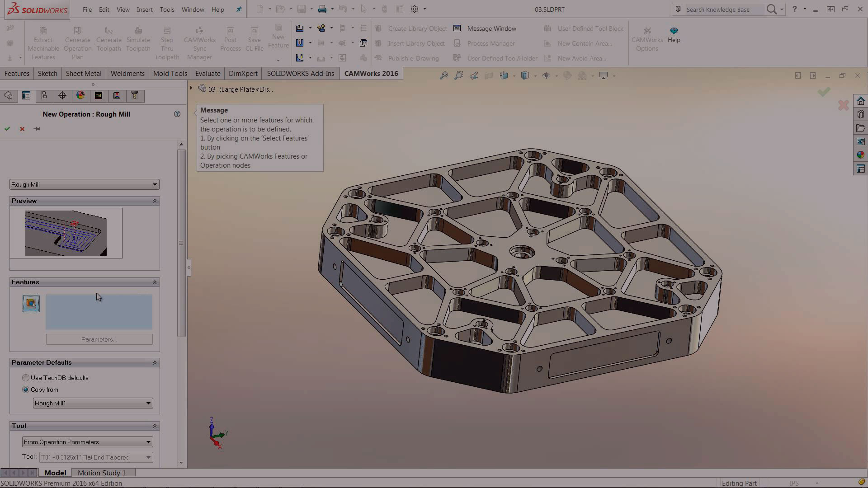Expand the 03 Large Plate flyout tree
Image resolution: width=868 pixels, height=488 pixels.
(191, 88)
